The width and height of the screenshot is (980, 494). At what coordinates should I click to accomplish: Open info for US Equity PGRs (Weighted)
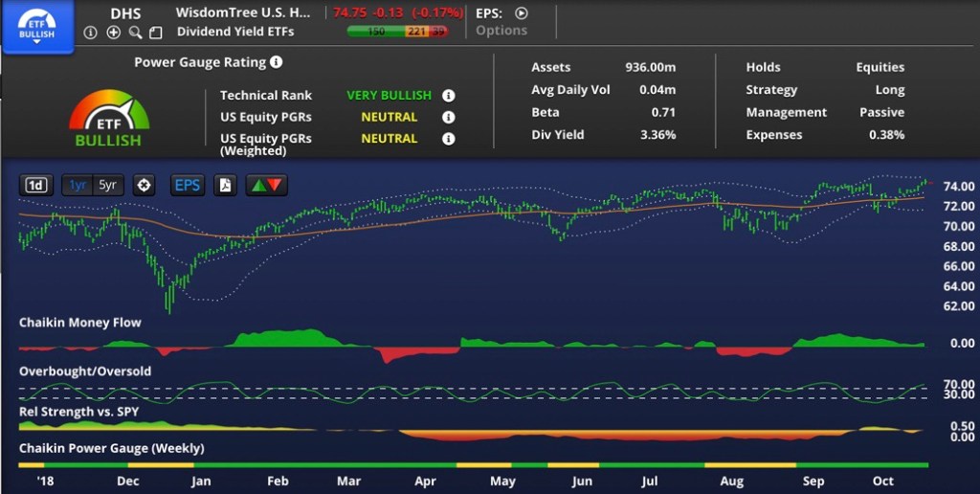click(x=448, y=139)
